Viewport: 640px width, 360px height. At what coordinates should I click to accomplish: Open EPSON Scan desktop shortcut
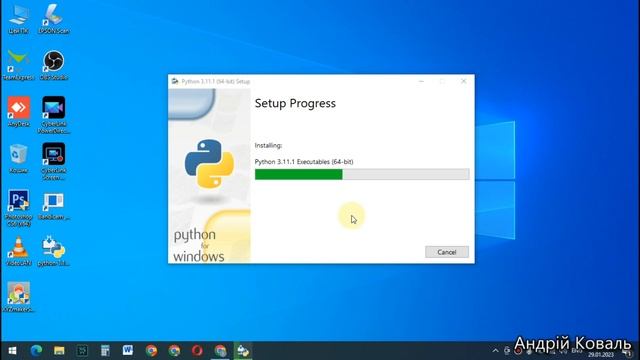click(53, 19)
